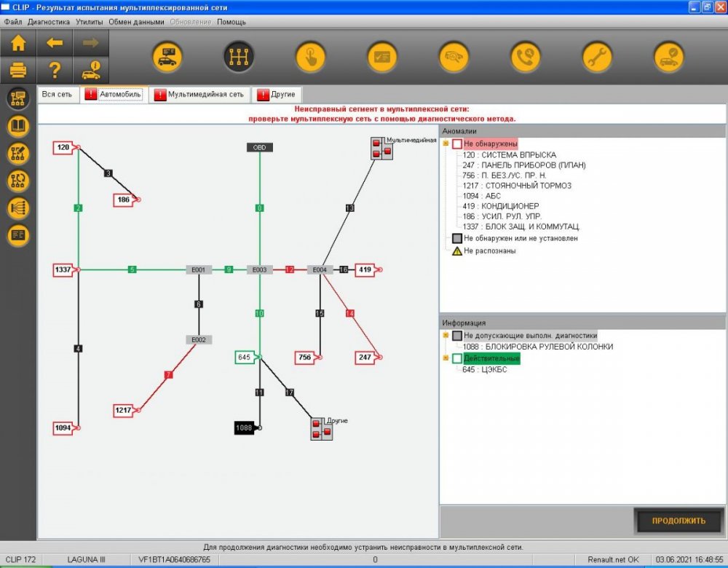The width and height of the screenshot is (728, 568).
Task: Open the printer icon
Action: click(x=18, y=70)
